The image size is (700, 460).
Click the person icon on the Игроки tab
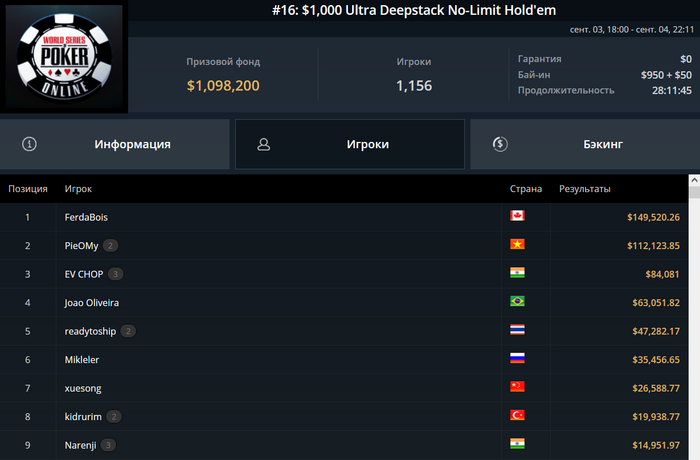click(x=264, y=144)
